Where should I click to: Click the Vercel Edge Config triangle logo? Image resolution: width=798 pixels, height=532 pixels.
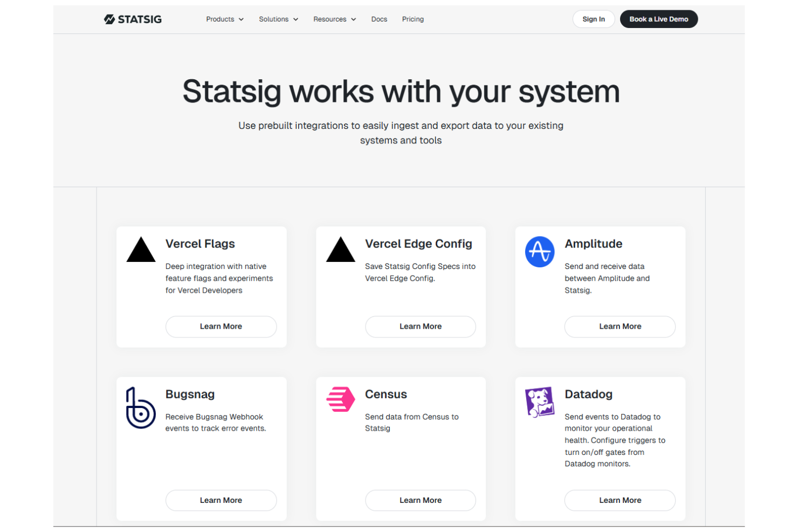pos(341,250)
